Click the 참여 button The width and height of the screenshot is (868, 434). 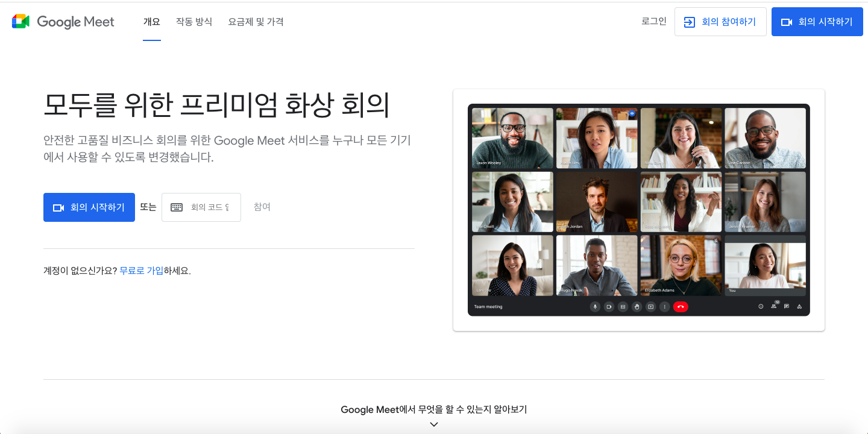[262, 207]
